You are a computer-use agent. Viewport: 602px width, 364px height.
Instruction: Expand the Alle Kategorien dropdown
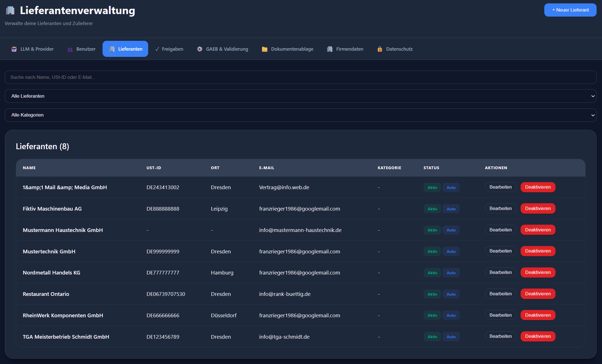point(301,115)
